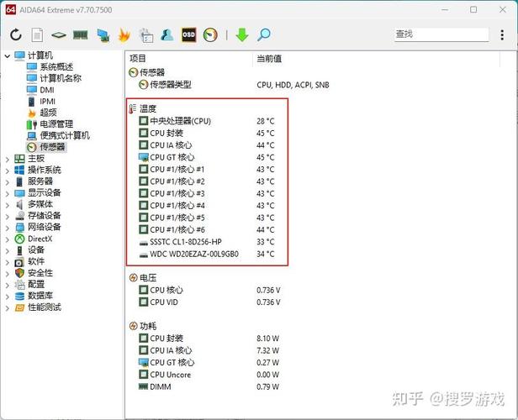Select the IPMI tree item

coord(48,102)
